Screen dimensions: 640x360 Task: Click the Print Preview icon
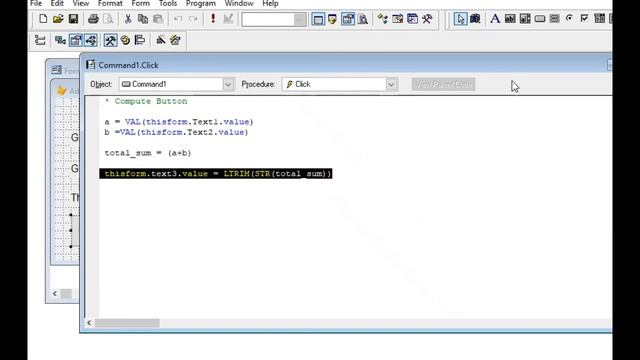pos(108,19)
